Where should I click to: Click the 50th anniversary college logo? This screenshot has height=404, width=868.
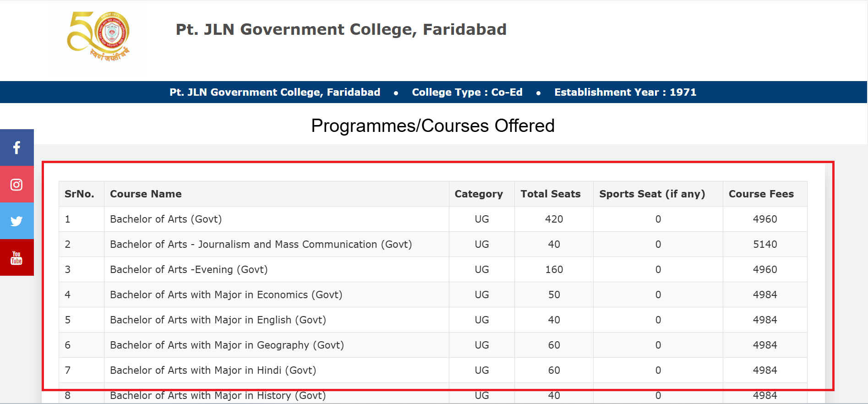99,37
